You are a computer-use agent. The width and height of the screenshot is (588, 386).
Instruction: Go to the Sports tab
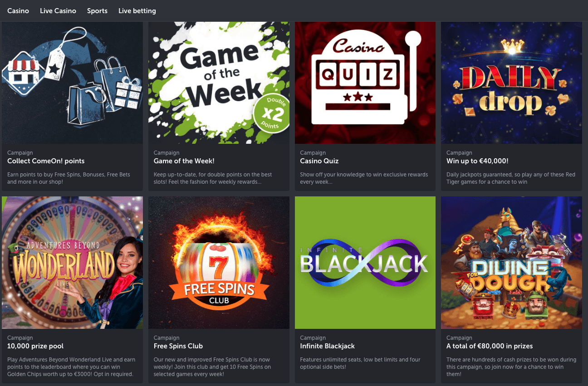tap(97, 10)
